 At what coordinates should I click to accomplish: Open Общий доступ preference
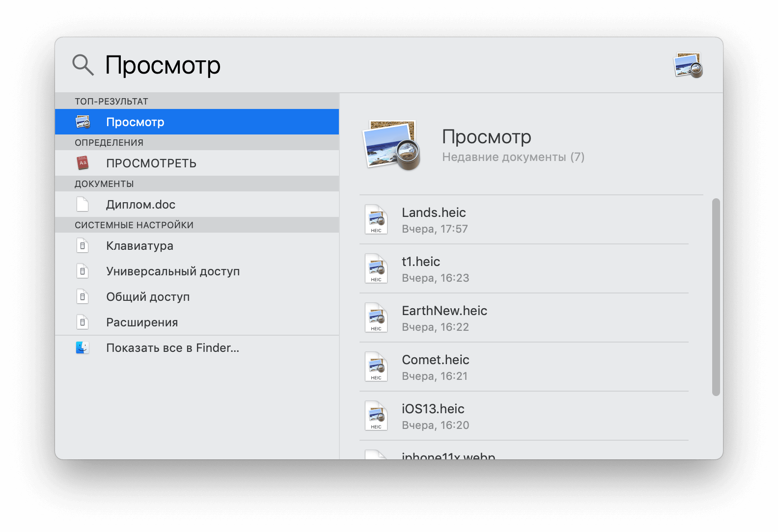point(197,296)
